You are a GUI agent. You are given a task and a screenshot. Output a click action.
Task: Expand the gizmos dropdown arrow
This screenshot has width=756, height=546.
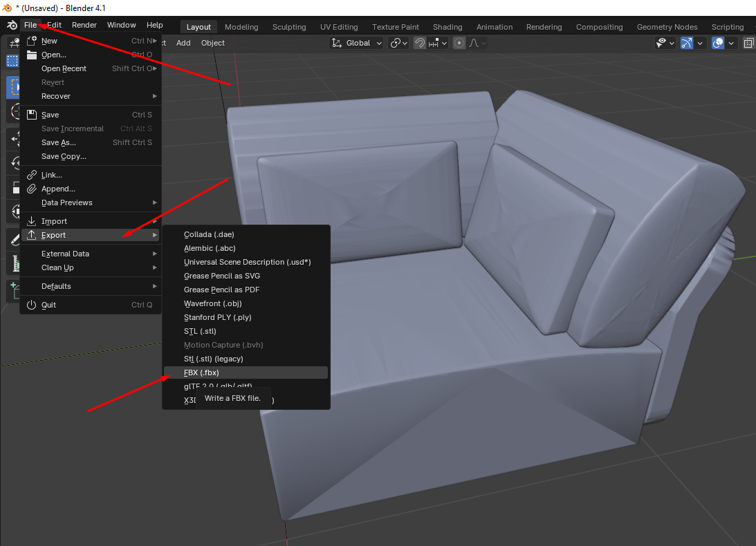[x=700, y=43]
